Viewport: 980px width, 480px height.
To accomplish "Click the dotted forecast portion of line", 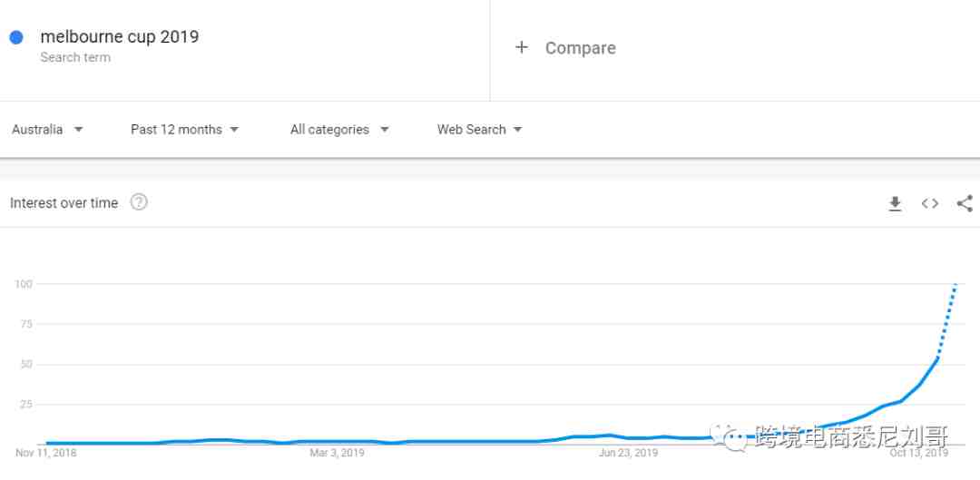I will 946,321.
